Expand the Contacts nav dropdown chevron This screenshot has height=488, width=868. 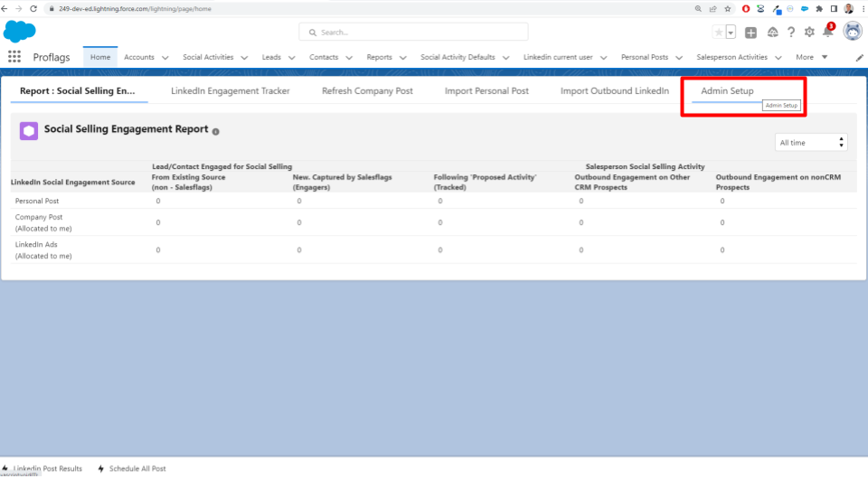pyautogui.click(x=349, y=58)
